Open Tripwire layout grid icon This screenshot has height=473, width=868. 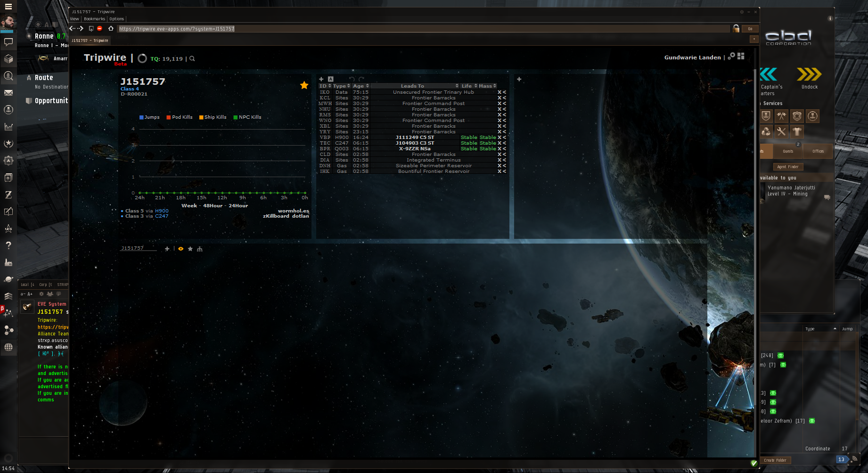tap(741, 56)
